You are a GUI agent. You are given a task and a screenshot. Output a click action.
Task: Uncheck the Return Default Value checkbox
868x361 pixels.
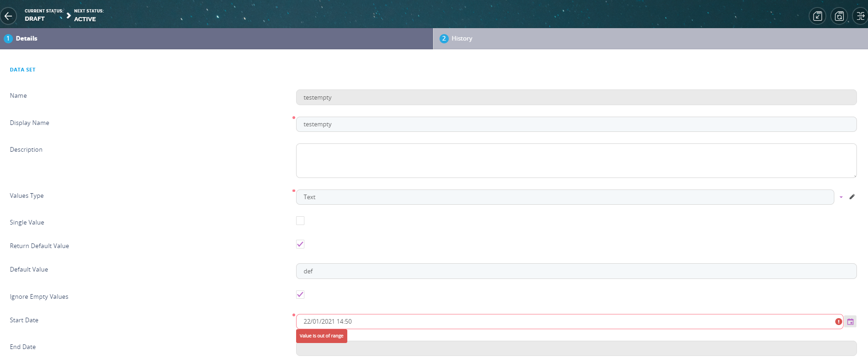(300, 244)
